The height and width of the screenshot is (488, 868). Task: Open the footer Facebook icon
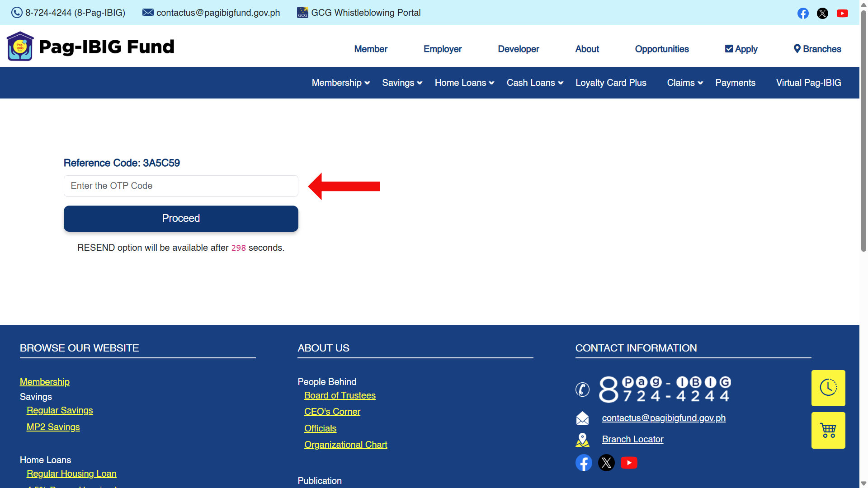584,463
